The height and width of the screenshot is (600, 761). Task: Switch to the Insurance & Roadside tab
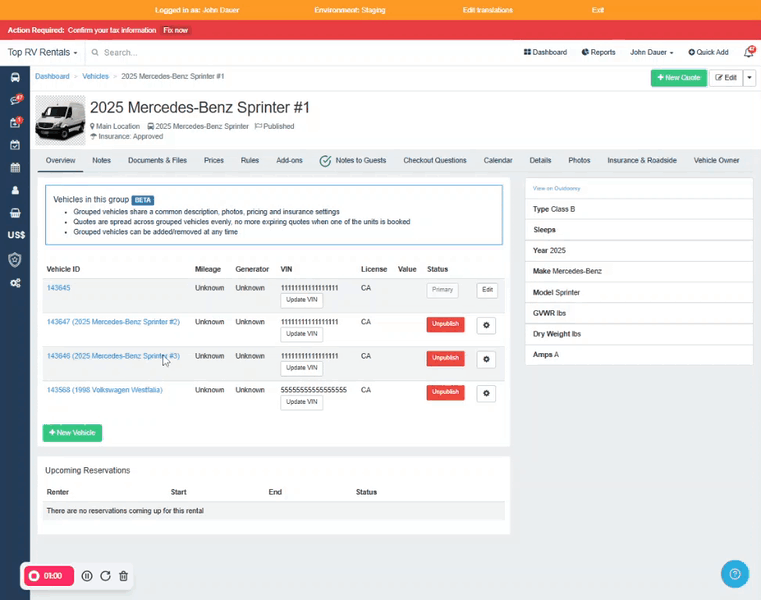[x=642, y=160]
